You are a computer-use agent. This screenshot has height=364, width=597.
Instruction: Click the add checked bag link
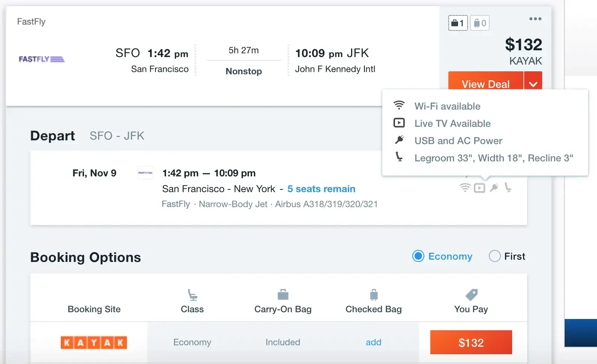tap(373, 342)
